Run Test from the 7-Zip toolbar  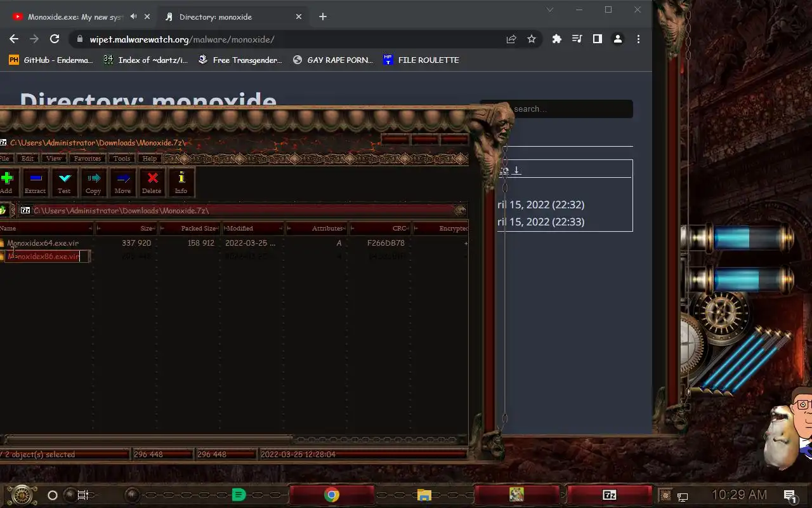64,182
